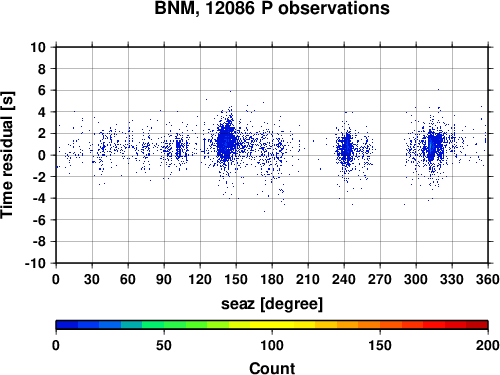Click the dense cluster near 145 degrees azimuth
The image size is (500, 375).
pyautogui.click(x=227, y=142)
